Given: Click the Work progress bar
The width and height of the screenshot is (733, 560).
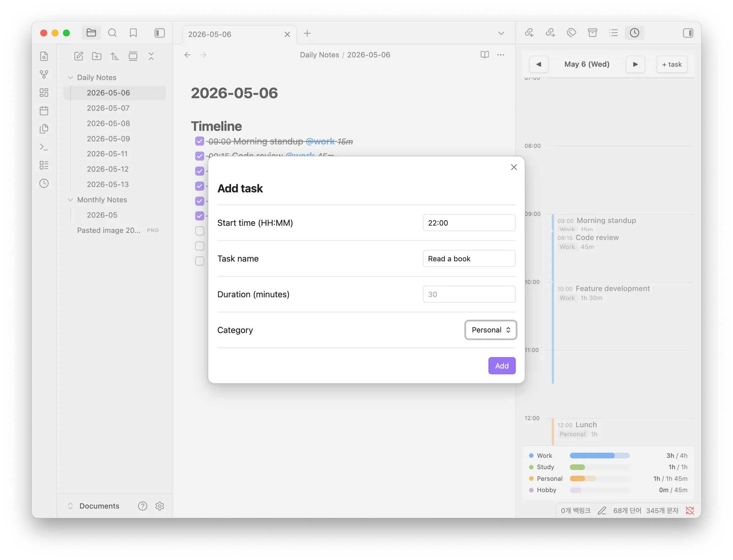Looking at the screenshot, I should (599, 456).
